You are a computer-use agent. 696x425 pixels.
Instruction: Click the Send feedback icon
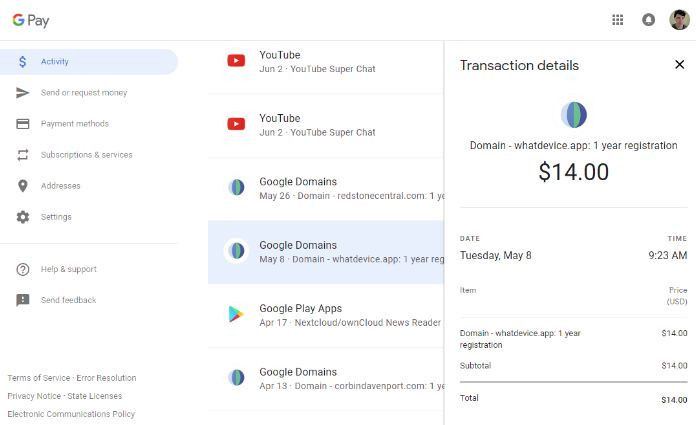click(22, 300)
